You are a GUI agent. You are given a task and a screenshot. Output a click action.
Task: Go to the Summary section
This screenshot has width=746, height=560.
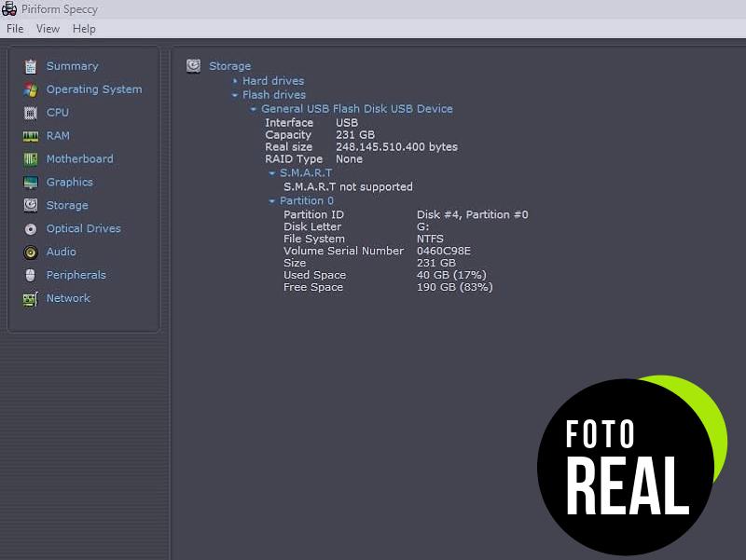pyautogui.click(x=73, y=66)
